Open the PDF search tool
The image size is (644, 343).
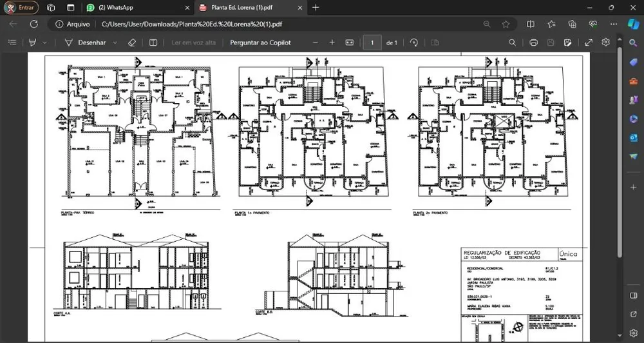[x=512, y=43]
